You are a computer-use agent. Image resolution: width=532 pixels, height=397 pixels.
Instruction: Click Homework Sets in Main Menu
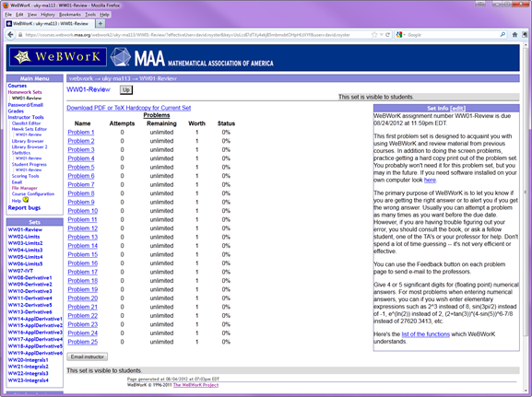25,92
